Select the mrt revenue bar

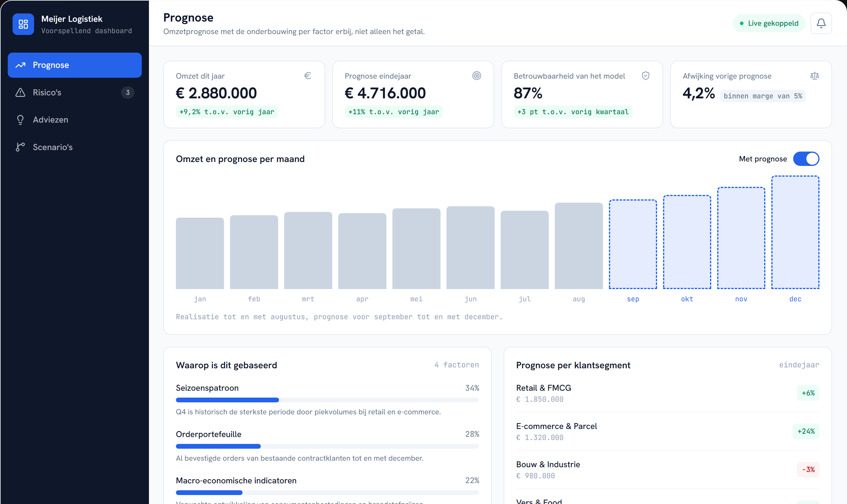(x=308, y=251)
